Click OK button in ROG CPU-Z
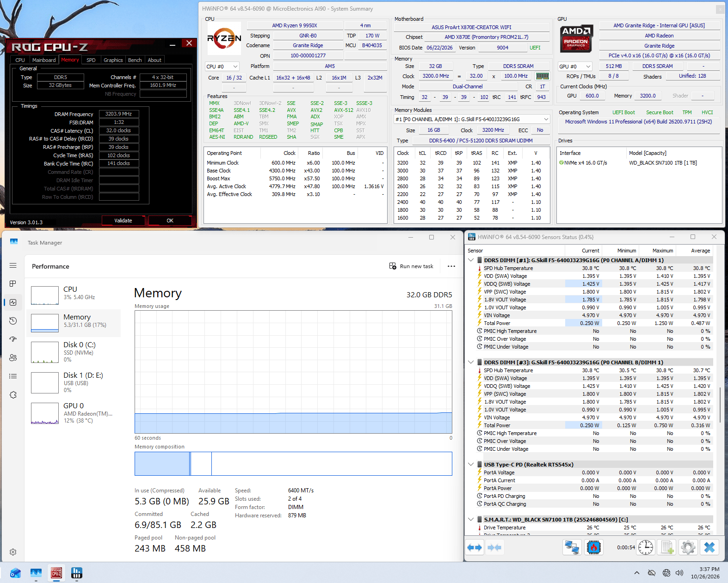Screen dimensions: 728x583 [170, 221]
